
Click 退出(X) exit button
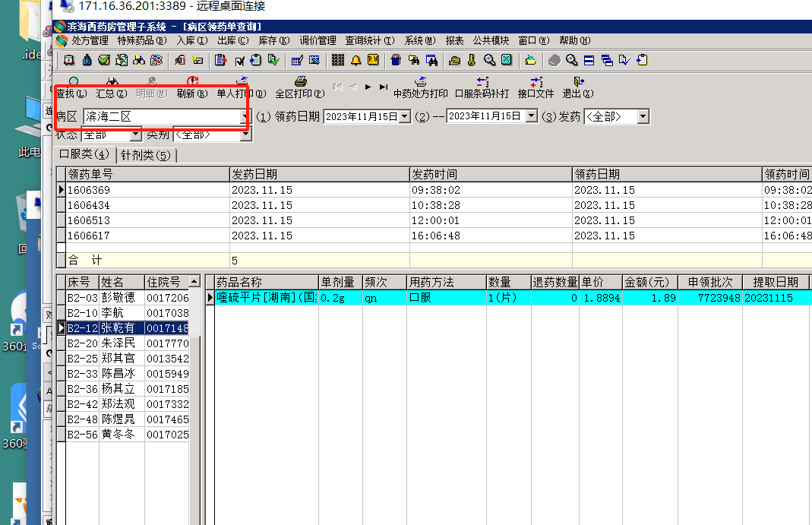[x=578, y=88]
